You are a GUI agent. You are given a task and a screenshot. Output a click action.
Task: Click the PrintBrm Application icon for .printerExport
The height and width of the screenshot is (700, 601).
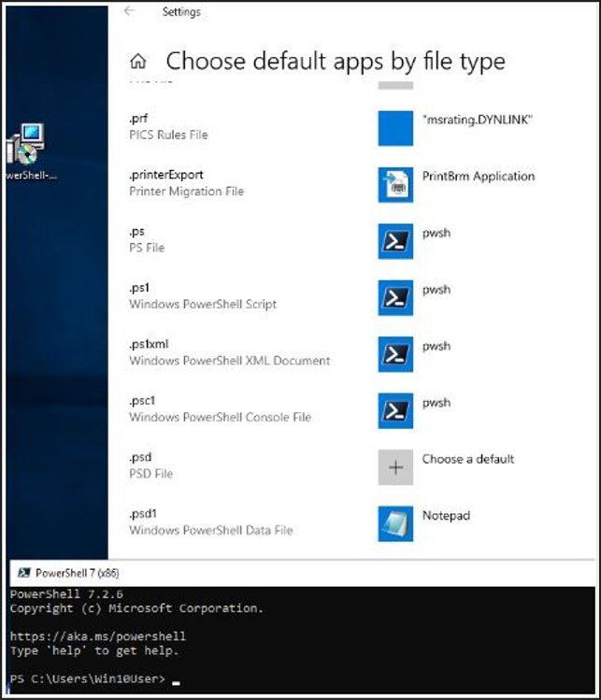tap(395, 185)
